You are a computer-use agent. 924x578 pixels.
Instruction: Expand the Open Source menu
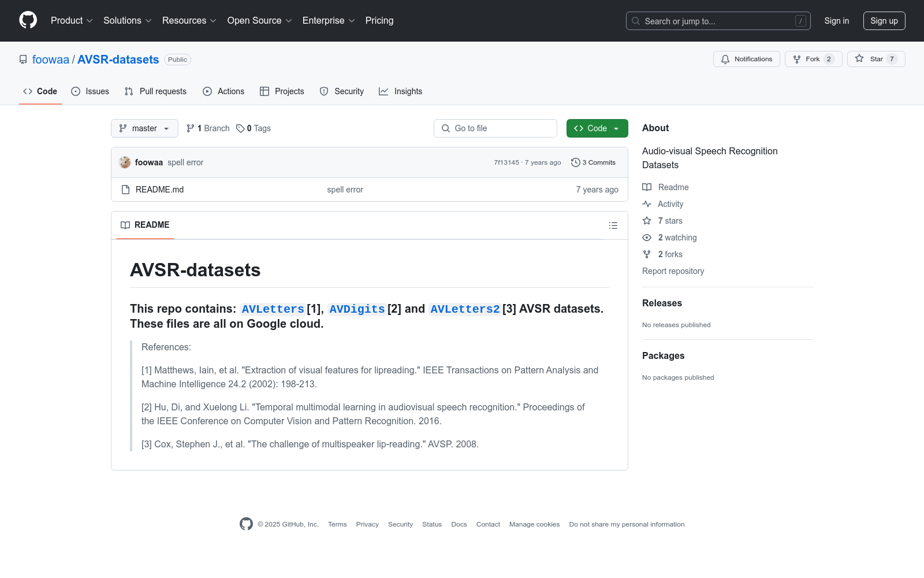(260, 21)
